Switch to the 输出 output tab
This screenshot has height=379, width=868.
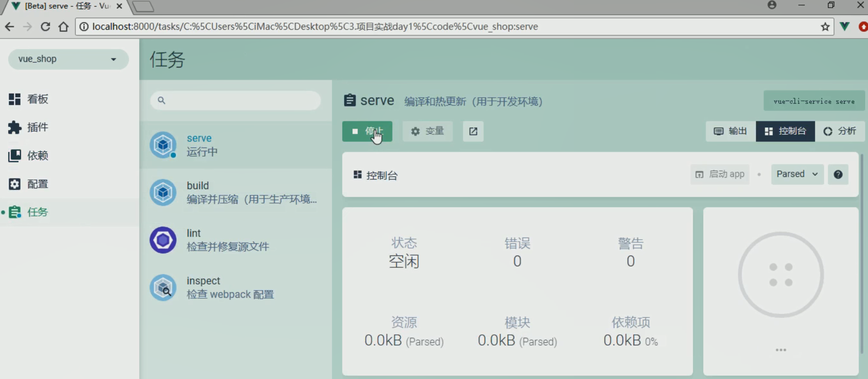(730, 131)
